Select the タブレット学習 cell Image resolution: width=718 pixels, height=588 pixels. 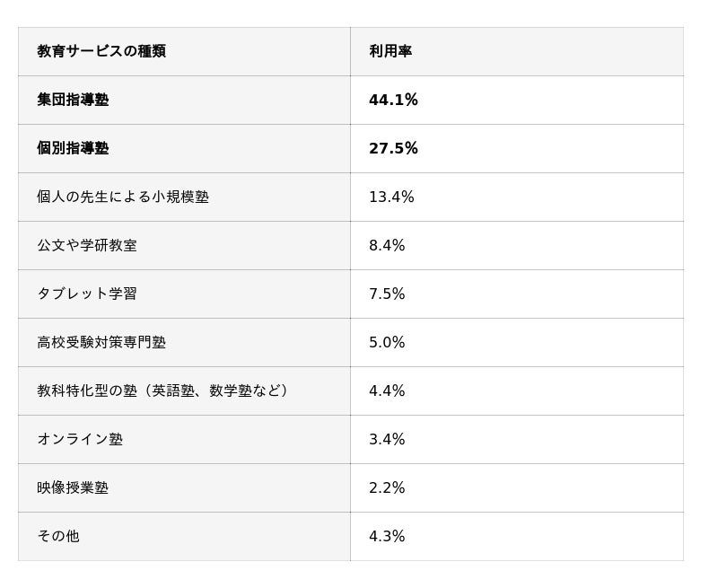point(87,294)
